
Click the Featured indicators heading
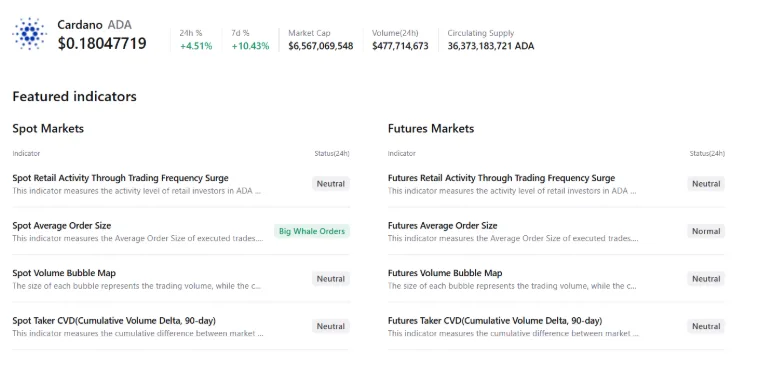coord(75,97)
